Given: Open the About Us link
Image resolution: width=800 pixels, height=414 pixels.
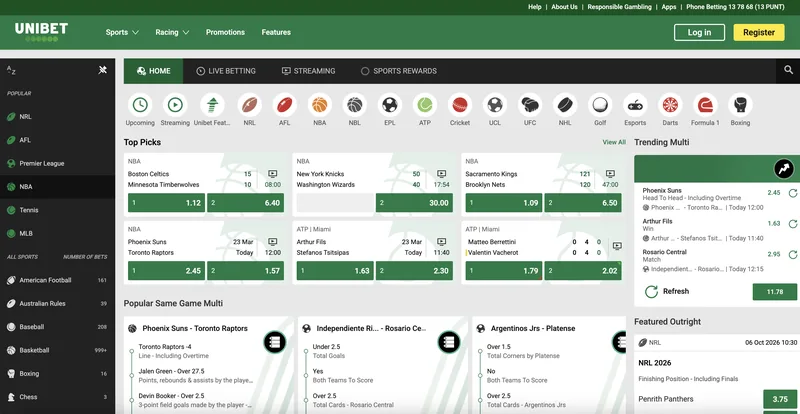Looking at the screenshot, I should [x=564, y=7].
